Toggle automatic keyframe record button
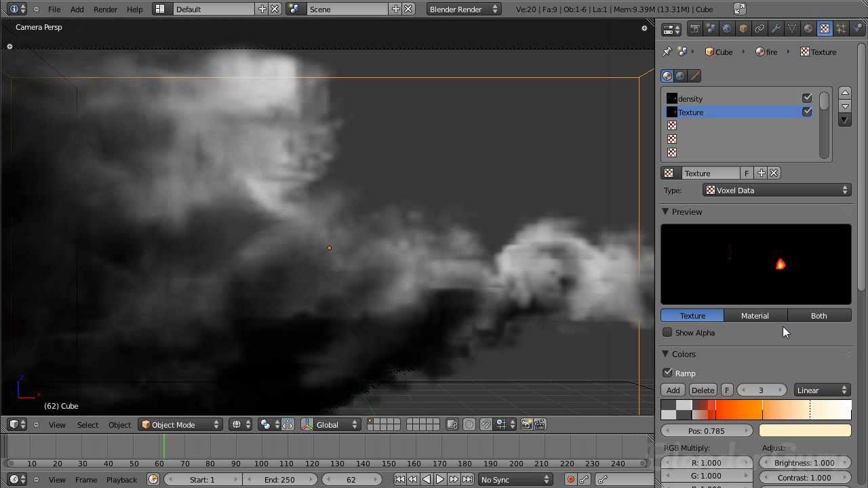The image size is (868, 488). click(570, 480)
